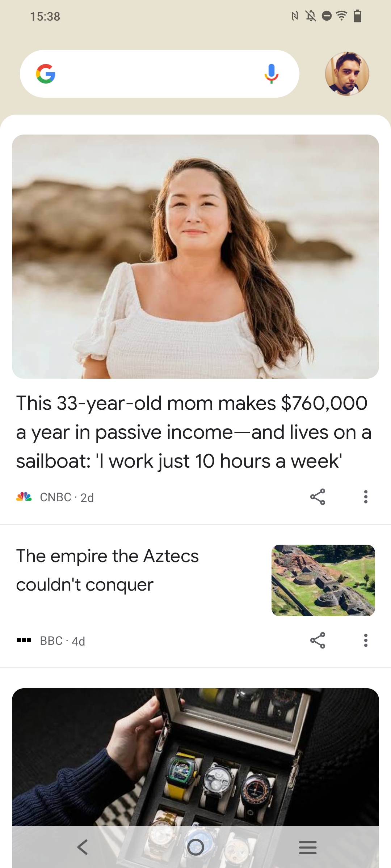
Task: Tap the Google logo in search bar
Action: 46,74
